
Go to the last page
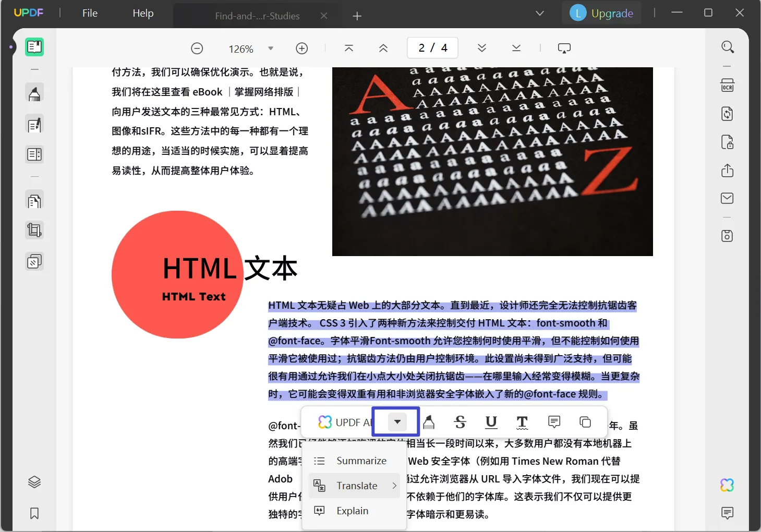pos(516,48)
